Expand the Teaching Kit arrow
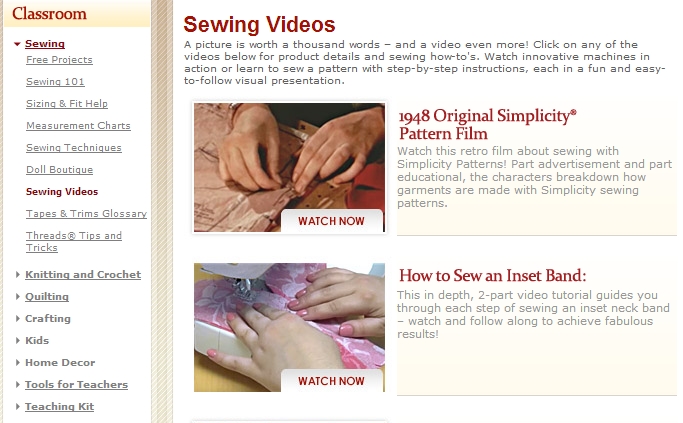Screen dimensions: 683x423 pyautogui.click(x=17, y=406)
